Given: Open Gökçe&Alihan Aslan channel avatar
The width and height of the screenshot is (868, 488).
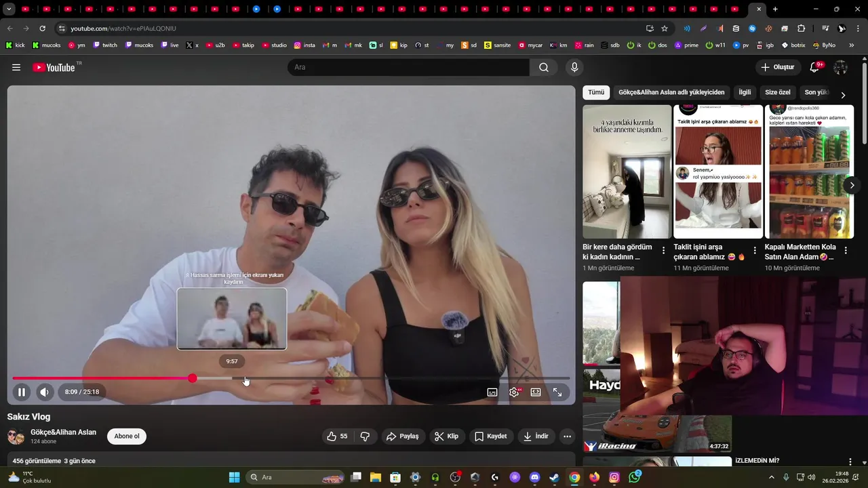Looking at the screenshot, I should [x=16, y=436].
